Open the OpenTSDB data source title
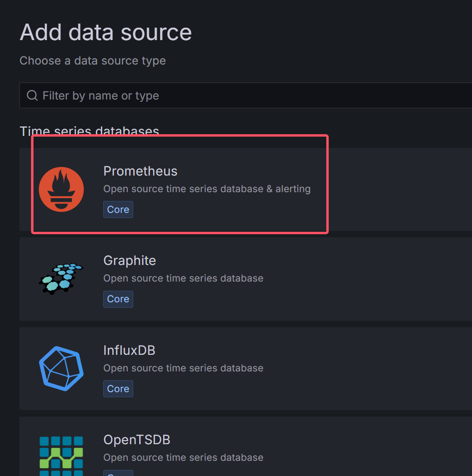 tap(137, 440)
